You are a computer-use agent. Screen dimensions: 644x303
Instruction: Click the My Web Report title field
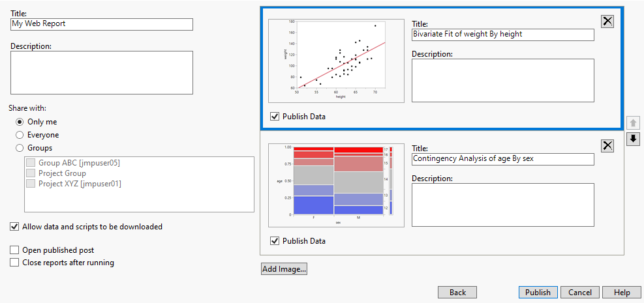102,24
